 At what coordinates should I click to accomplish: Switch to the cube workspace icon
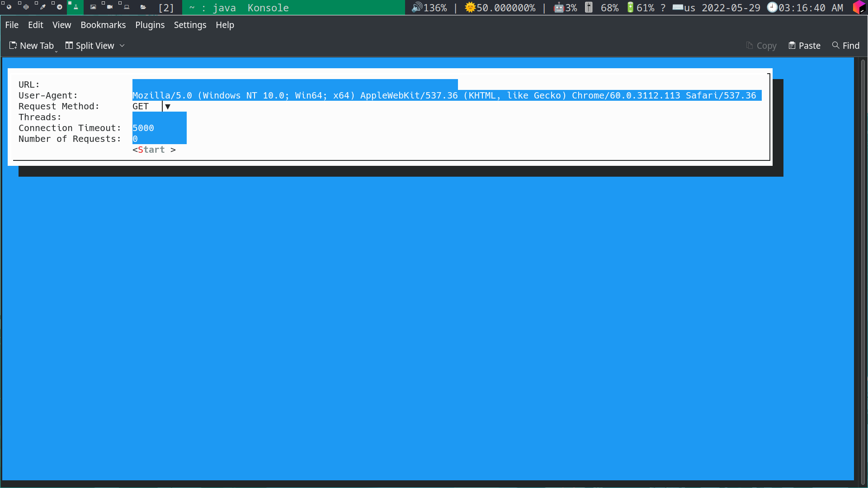point(26,7)
